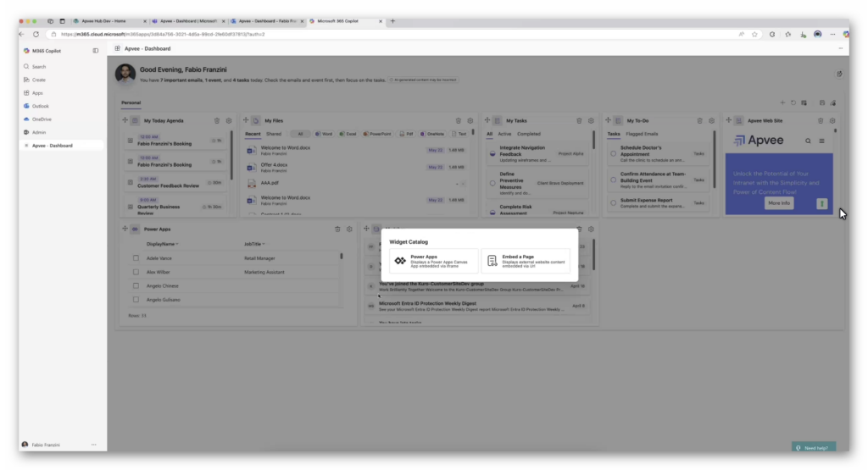
Task: Click move handle of My Files widget
Action: 246,120
